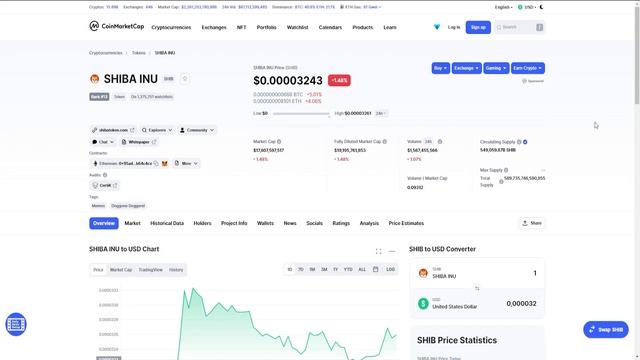The image size is (640, 360).
Task: Click the United States Dollar icon
Action: tap(423, 303)
